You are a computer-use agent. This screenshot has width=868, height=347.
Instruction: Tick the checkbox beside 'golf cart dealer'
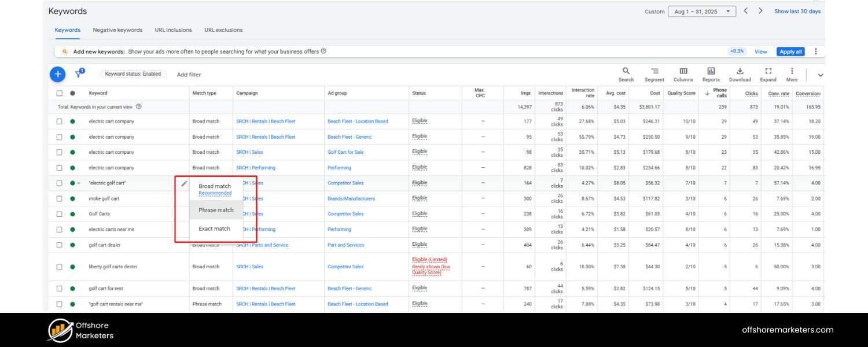click(58, 245)
